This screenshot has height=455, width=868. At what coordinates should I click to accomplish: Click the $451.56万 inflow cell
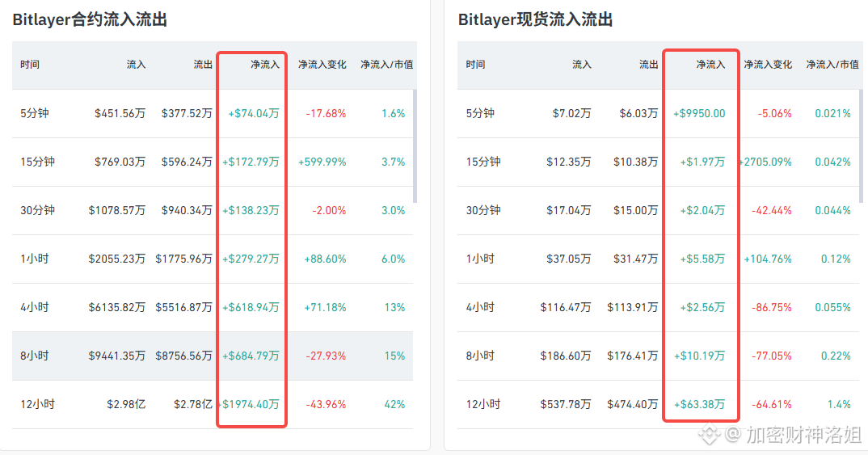click(120, 113)
